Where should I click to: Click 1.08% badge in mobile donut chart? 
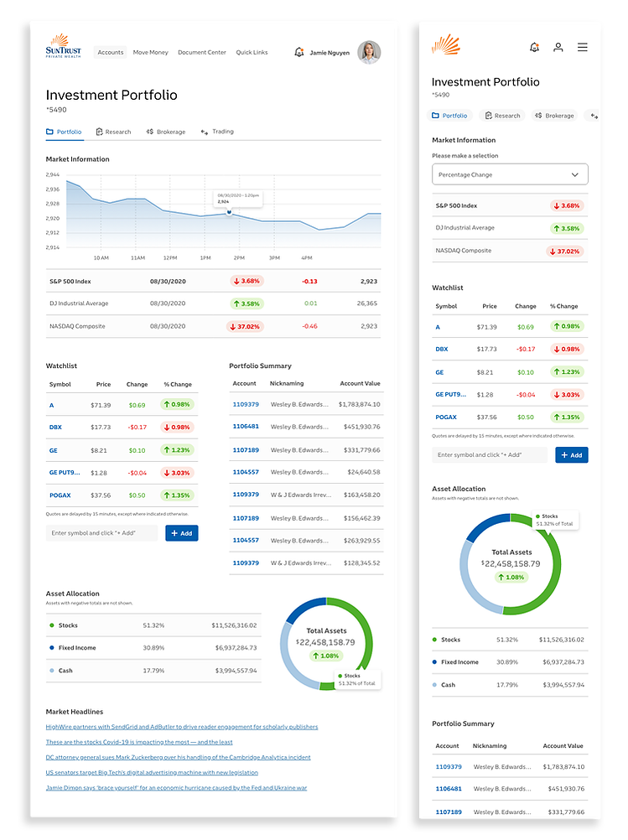511,577
